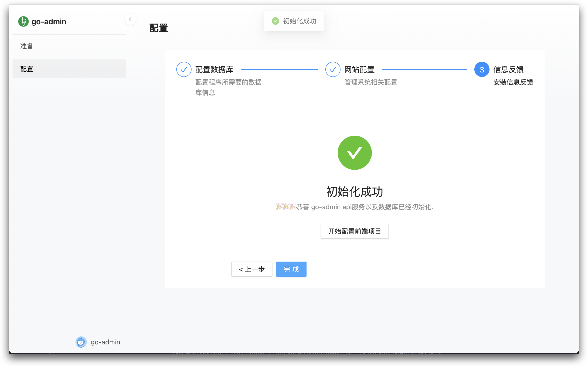The width and height of the screenshot is (588, 367).
Task: Click the 配置程序所需要的数据库信息 description
Action: [x=228, y=87]
